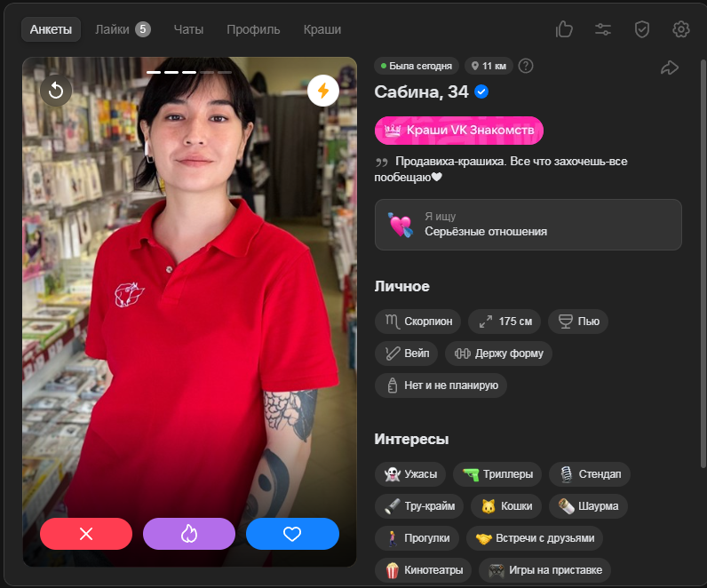Open the Краши VK Знакомств badge
This screenshot has width=707, height=588.
459,131
